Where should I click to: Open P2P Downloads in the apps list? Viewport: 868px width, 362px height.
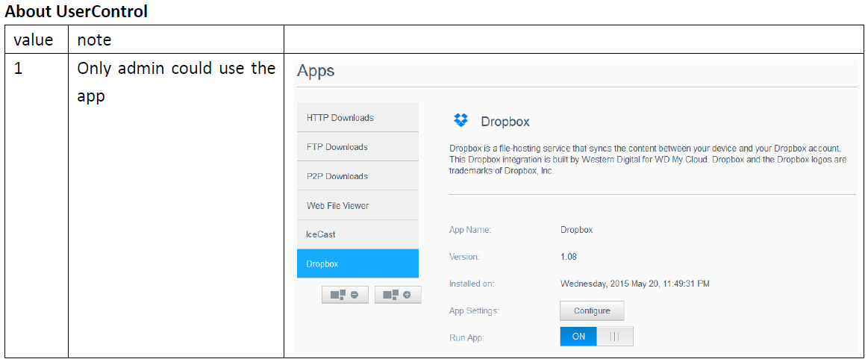(x=357, y=176)
